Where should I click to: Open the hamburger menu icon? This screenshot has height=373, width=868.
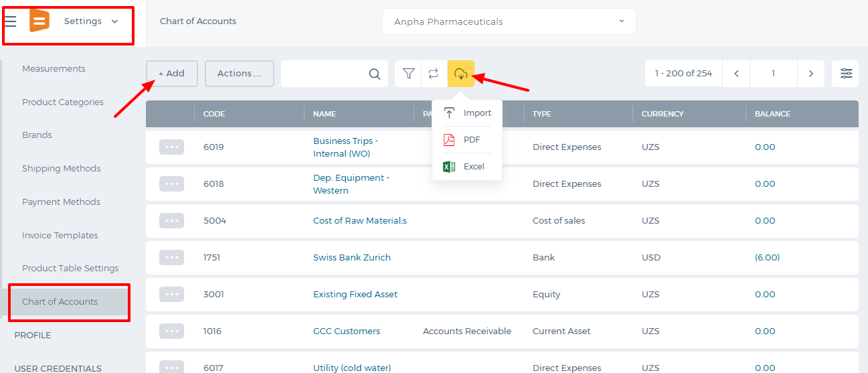[11, 21]
